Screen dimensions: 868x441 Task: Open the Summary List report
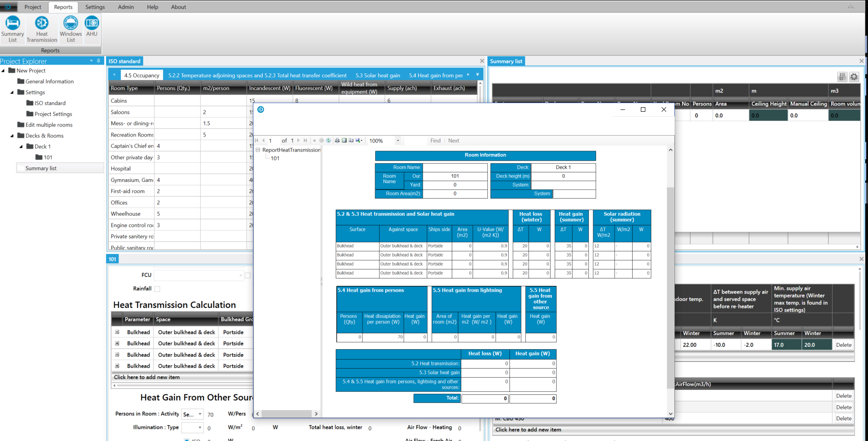[12, 29]
